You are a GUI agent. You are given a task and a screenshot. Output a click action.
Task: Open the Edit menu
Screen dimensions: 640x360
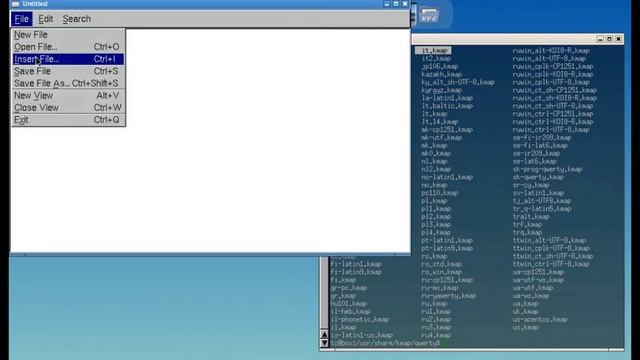coord(45,19)
